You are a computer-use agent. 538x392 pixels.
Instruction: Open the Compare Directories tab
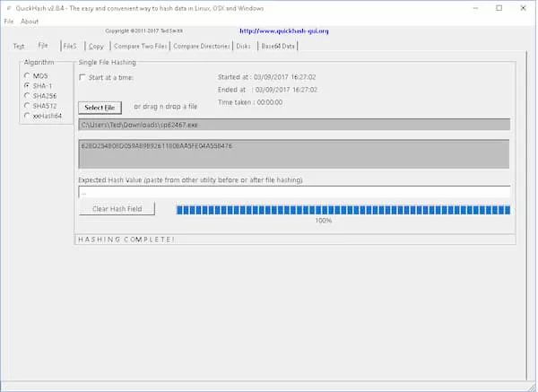pos(202,46)
